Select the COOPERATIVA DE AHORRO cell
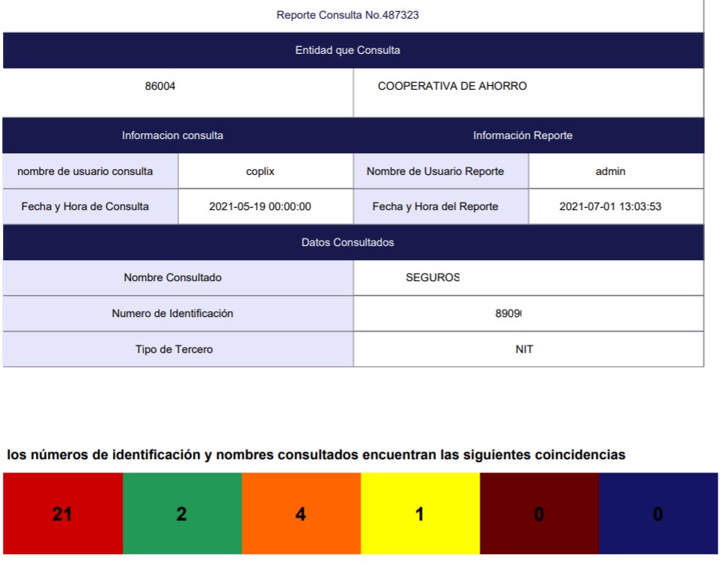The width and height of the screenshot is (728, 569). click(452, 86)
